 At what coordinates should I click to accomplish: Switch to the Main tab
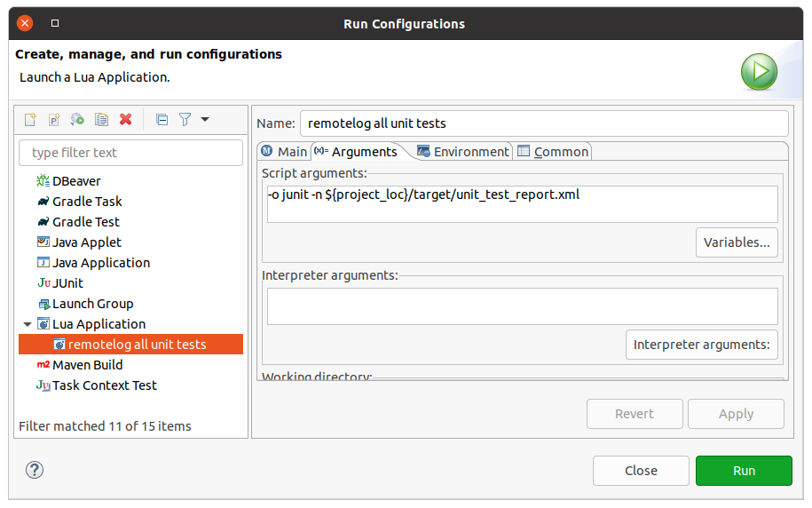pos(283,152)
